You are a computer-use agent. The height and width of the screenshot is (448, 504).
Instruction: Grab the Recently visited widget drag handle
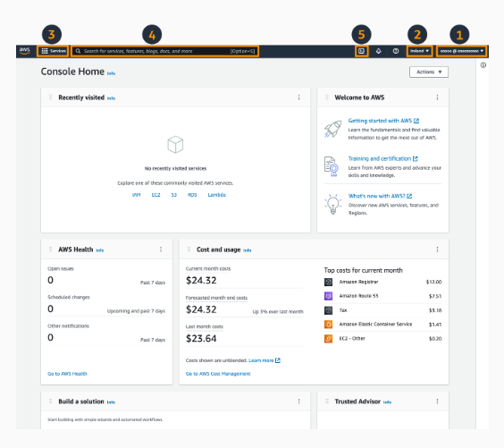[50, 97]
